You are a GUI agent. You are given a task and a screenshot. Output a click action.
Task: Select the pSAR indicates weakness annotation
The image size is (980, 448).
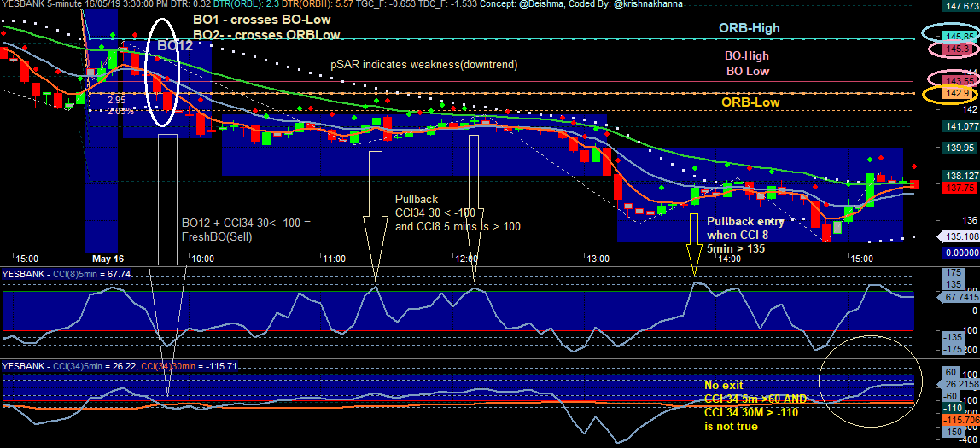(424, 64)
